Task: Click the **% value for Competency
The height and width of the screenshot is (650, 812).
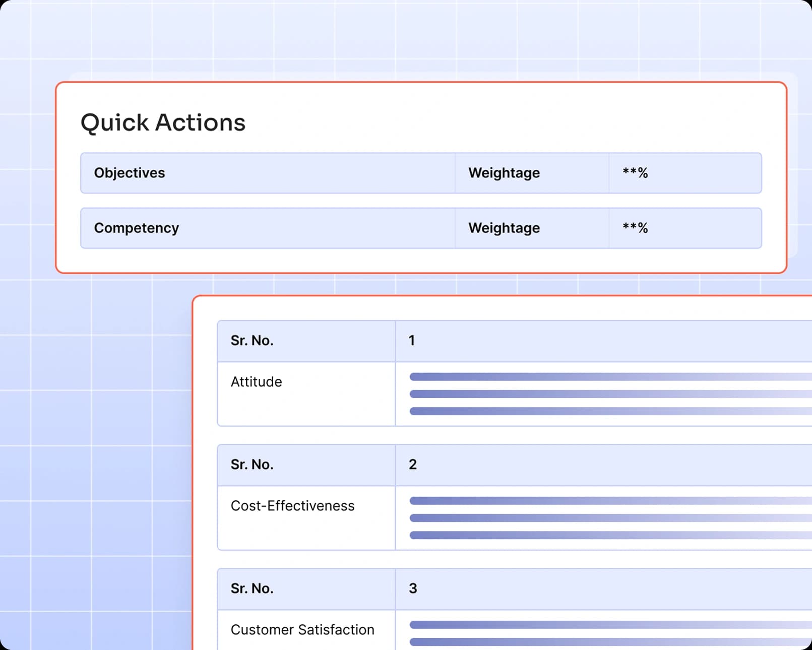Action: [634, 228]
